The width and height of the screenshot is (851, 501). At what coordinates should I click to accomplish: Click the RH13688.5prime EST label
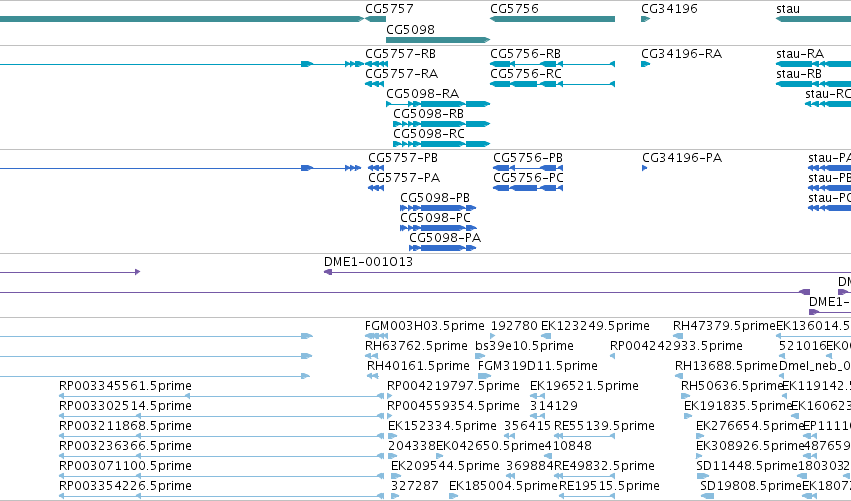(727, 366)
